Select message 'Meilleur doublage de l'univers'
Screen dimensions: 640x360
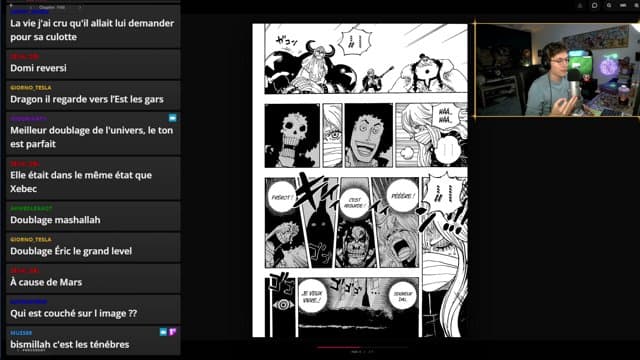tap(93, 133)
